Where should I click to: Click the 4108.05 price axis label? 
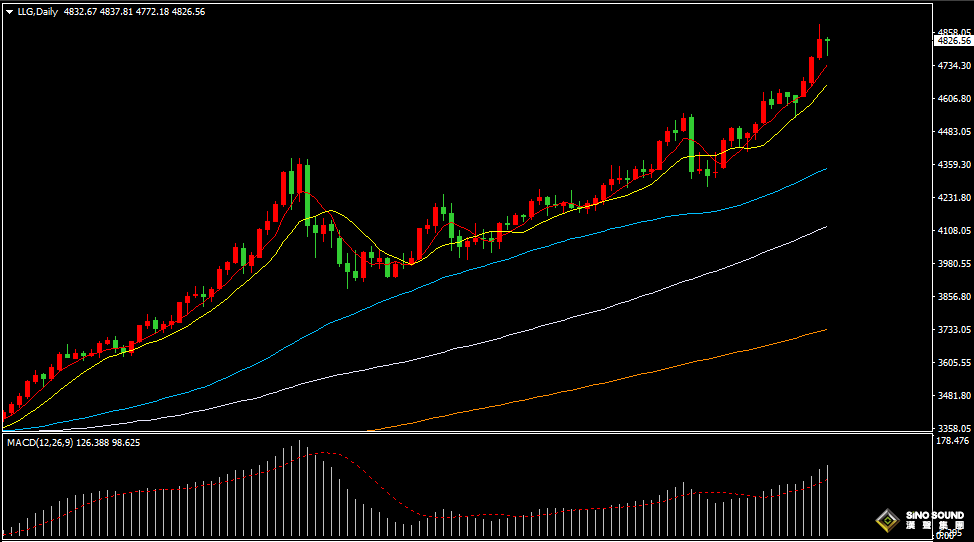[954, 230]
